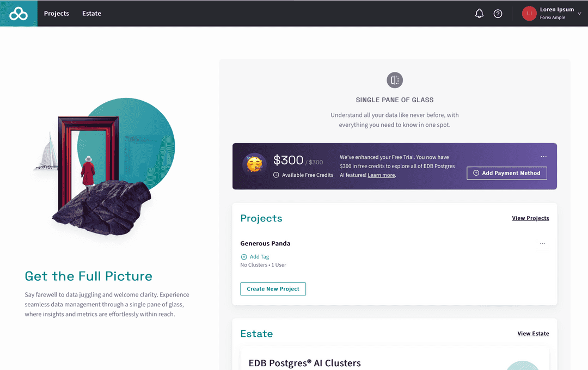Click the help question mark icon
The width and height of the screenshot is (588, 370).
[498, 14]
